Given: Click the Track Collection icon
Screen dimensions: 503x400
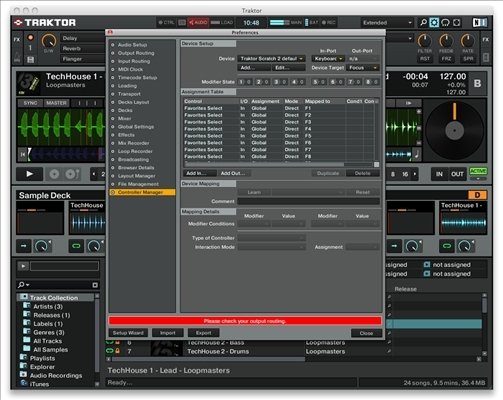Looking at the screenshot, I should pyautogui.click(x=24, y=297).
